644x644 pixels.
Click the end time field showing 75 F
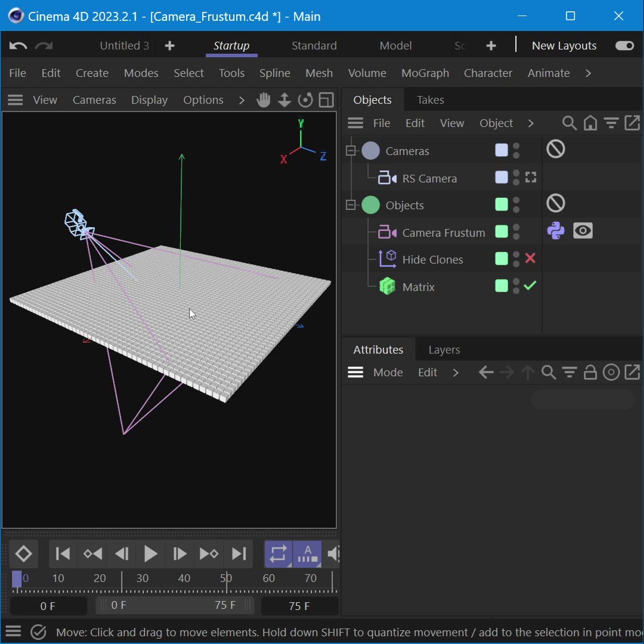tap(299, 605)
